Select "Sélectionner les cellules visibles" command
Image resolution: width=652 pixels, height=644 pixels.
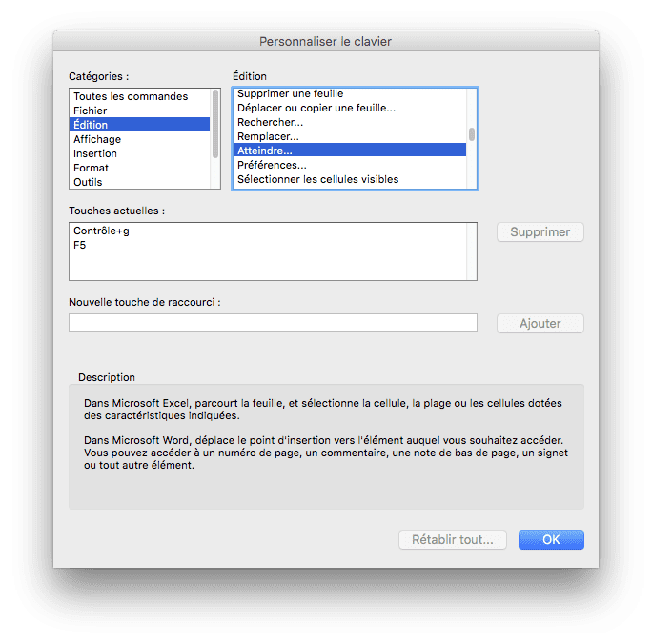click(350, 179)
